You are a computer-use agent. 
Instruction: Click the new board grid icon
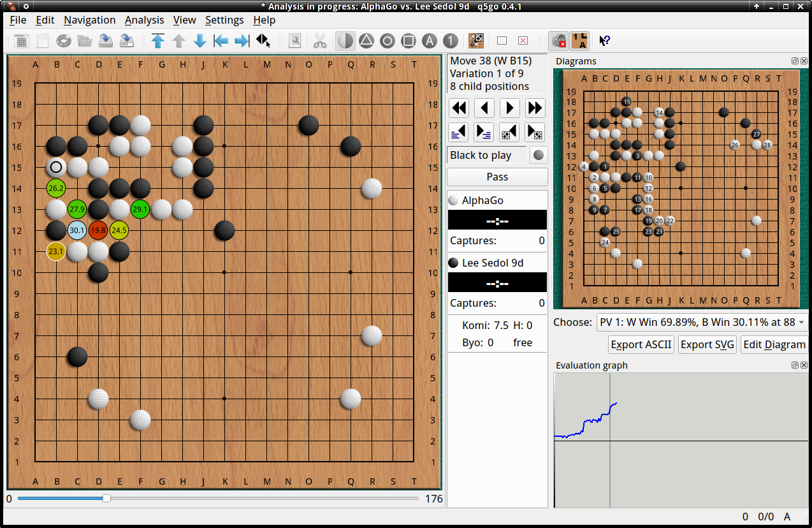pyautogui.click(x=22, y=41)
